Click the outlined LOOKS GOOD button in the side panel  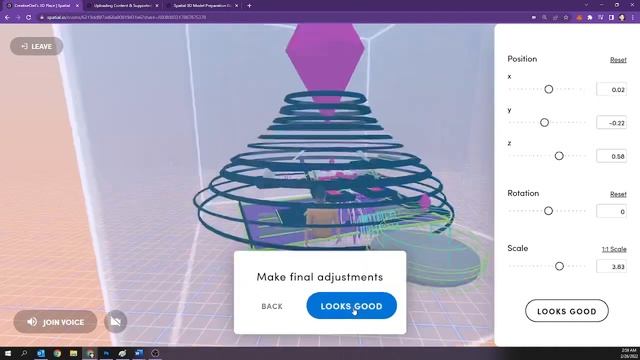tap(567, 311)
